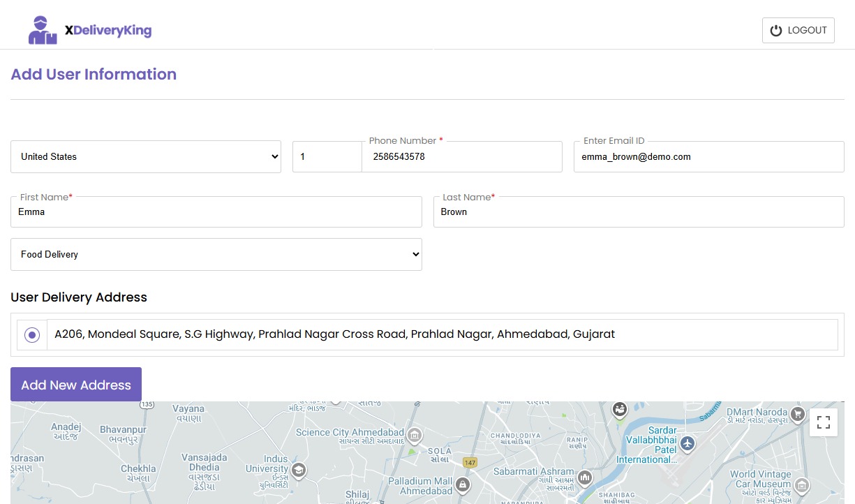Screen dimensions: 855x504
Task: Click the Last Name text field
Action: 639,212
